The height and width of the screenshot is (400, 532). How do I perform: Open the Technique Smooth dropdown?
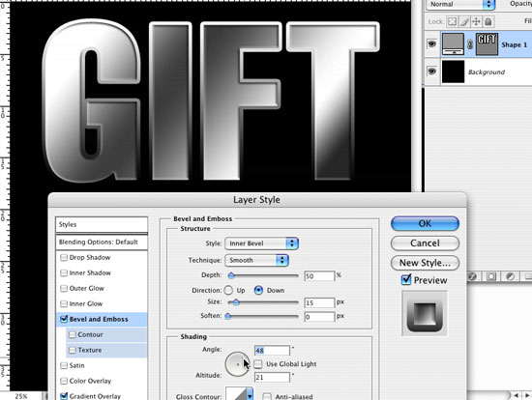[256, 260]
